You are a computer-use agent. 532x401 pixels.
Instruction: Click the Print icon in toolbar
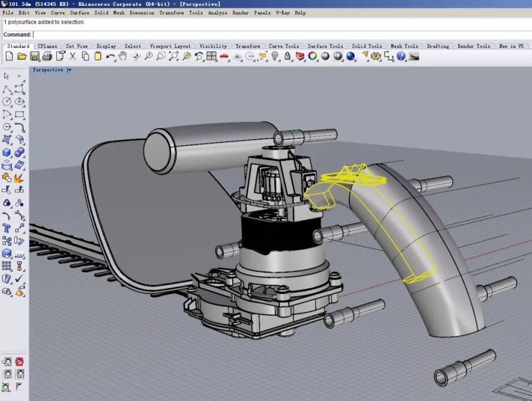[47, 56]
